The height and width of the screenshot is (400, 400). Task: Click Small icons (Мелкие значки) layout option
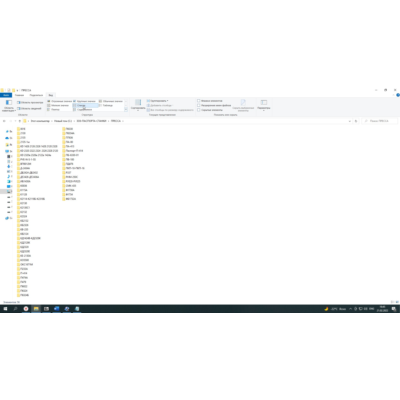(x=58, y=105)
